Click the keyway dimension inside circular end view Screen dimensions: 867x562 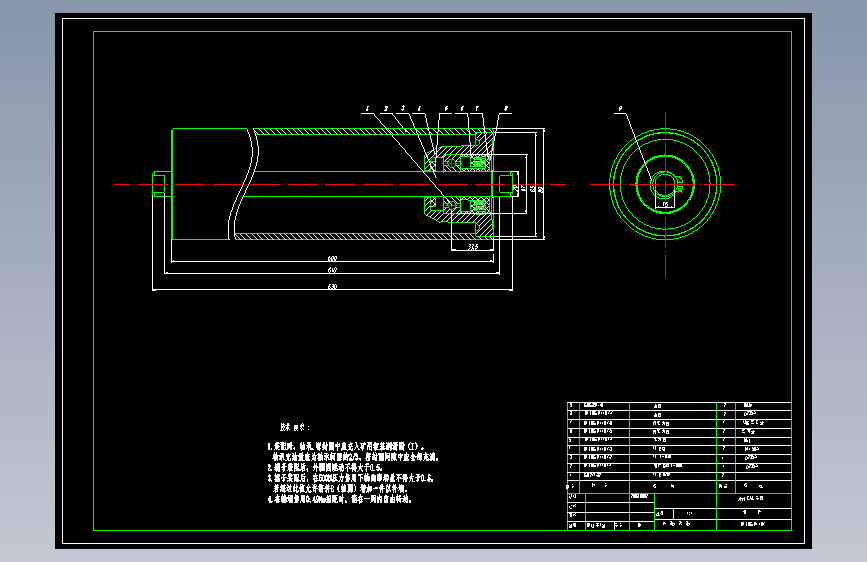pos(665,204)
